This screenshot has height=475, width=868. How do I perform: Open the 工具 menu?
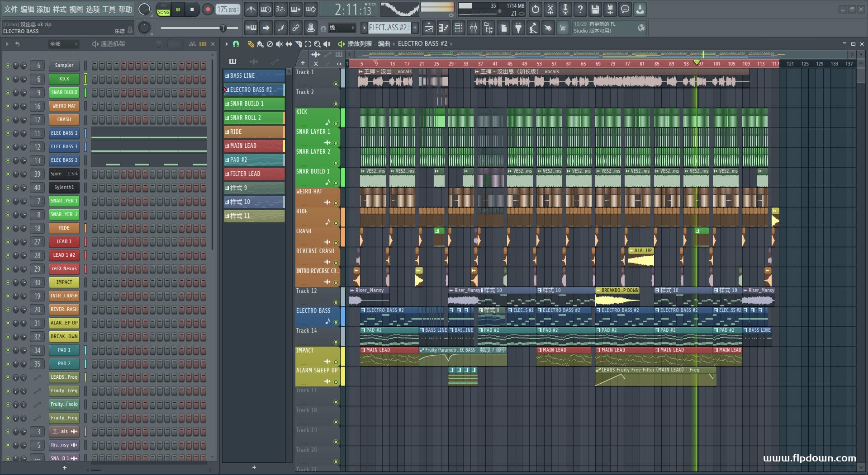[x=109, y=9]
